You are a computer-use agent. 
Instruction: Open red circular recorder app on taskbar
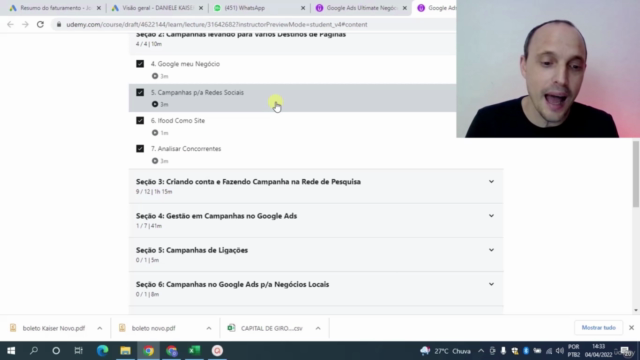pyautogui.click(x=217, y=351)
